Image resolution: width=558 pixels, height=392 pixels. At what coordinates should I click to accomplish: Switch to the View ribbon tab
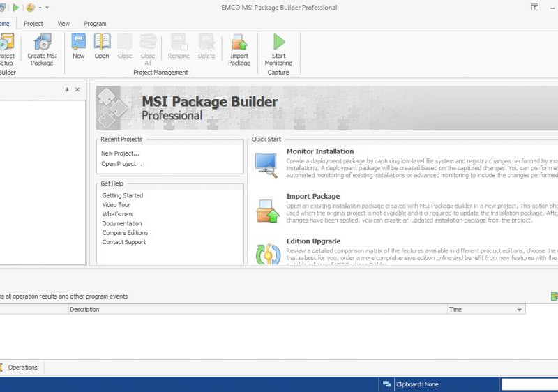pyautogui.click(x=63, y=24)
